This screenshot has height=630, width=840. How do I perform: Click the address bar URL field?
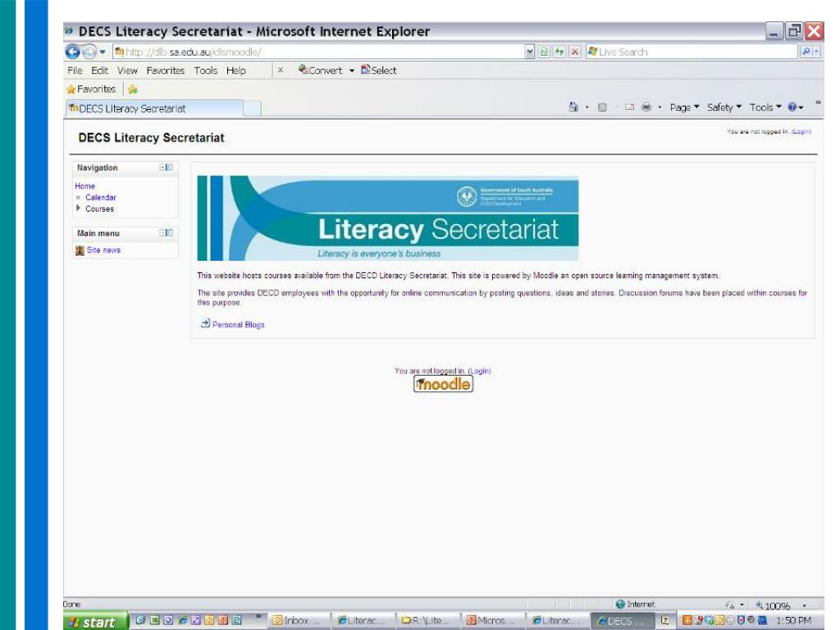(319, 52)
